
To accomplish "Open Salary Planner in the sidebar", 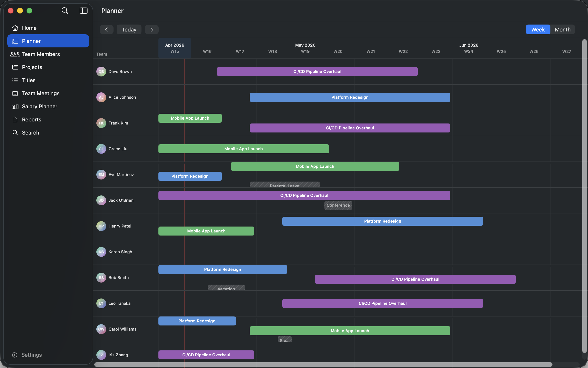I will [48, 106].
